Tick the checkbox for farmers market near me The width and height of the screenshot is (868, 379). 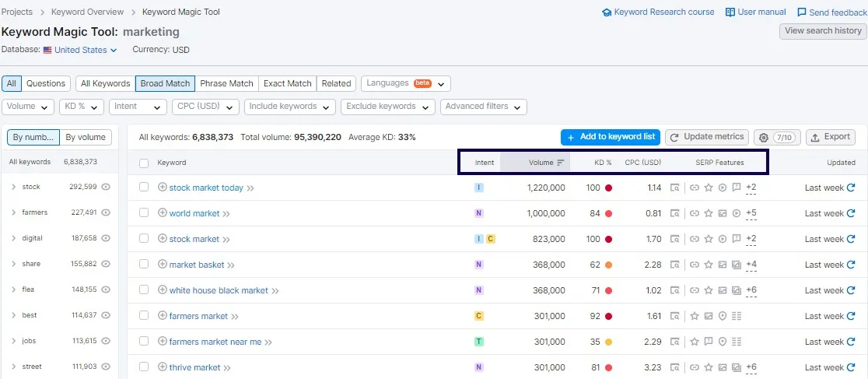point(144,342)
